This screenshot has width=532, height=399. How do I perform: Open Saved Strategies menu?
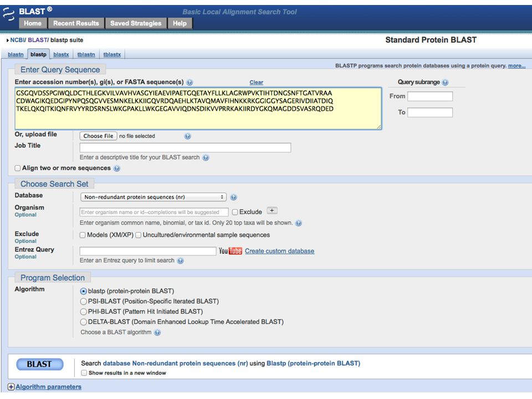[136, 23]
